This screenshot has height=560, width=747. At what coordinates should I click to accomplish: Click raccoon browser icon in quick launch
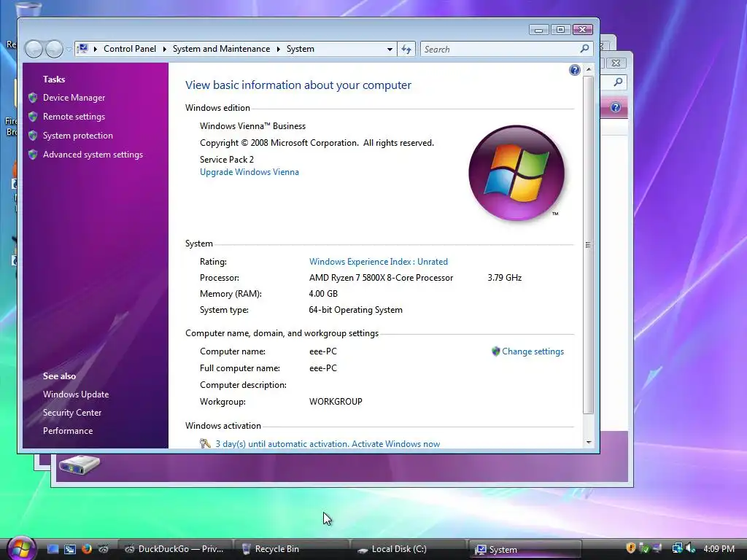(104, 549)
